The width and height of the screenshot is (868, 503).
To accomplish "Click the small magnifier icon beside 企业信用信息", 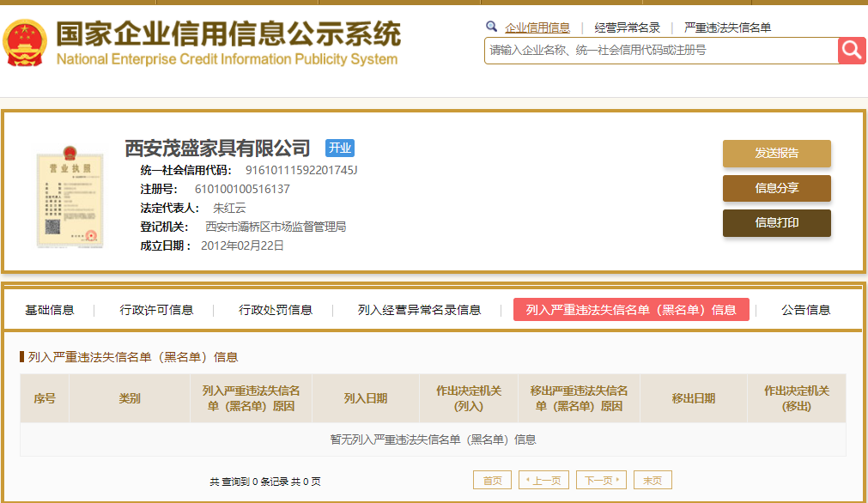I will (492, 26).
